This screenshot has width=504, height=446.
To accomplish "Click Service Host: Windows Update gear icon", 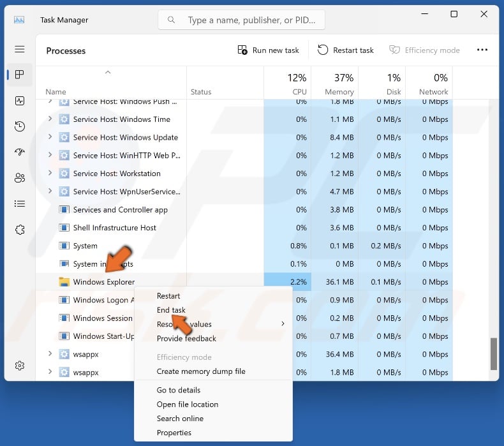I will click(64, 138).
